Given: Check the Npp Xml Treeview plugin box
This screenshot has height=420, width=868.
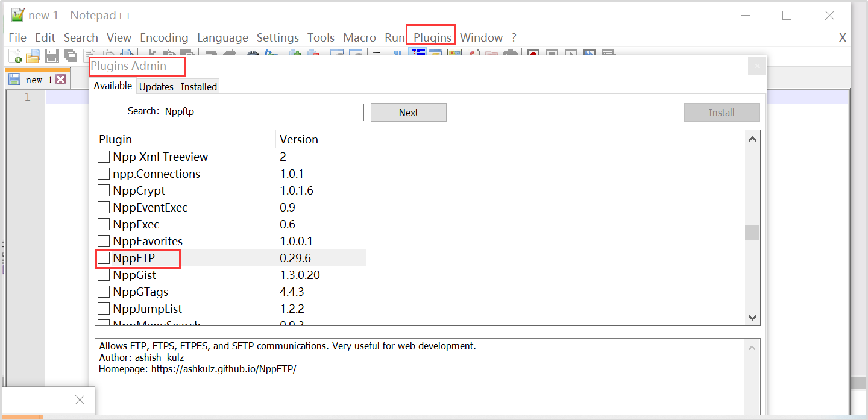Looking at the screenshot, I should [x=104, y=157].
